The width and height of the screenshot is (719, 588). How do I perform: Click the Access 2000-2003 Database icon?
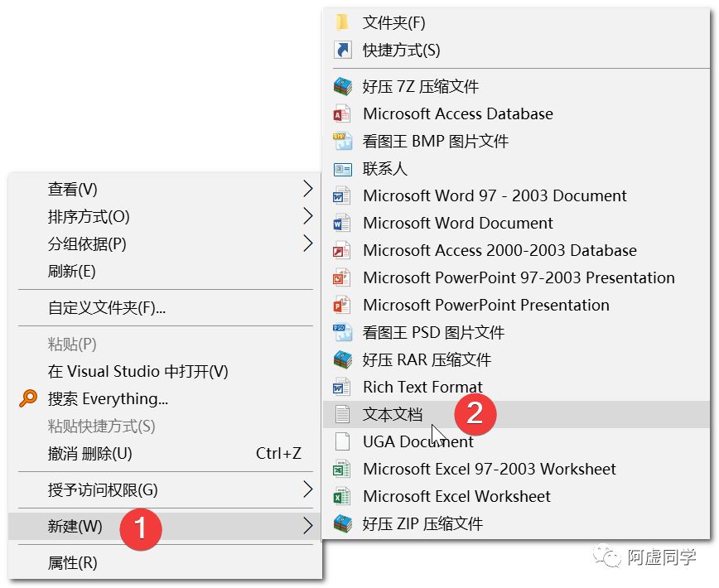tap(342, 250)
